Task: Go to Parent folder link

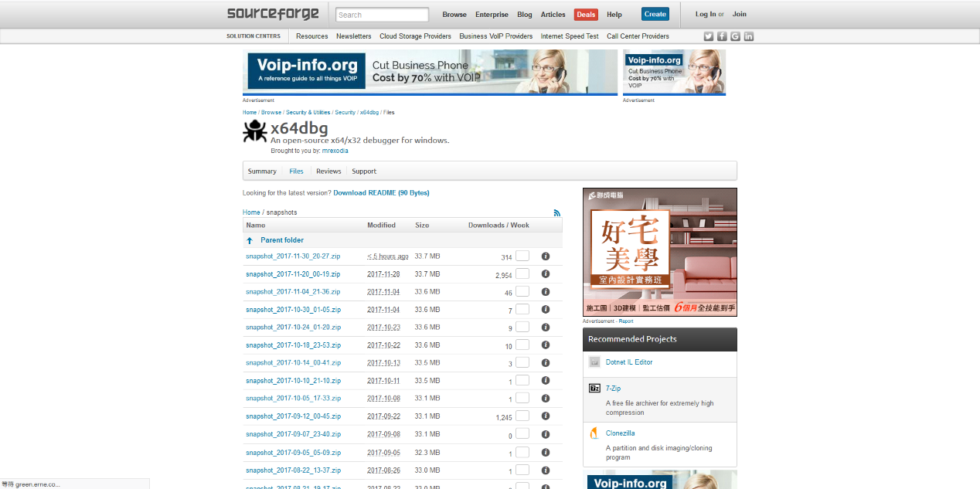Action: point(282,240)
